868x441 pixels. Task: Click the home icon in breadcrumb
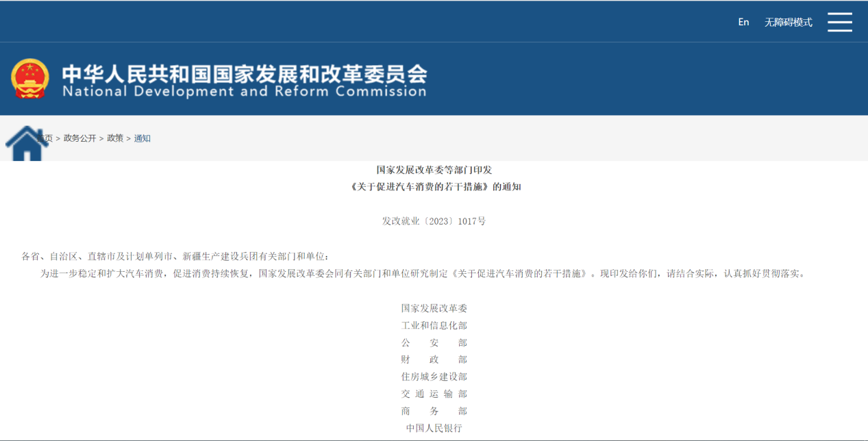point(27,143)
